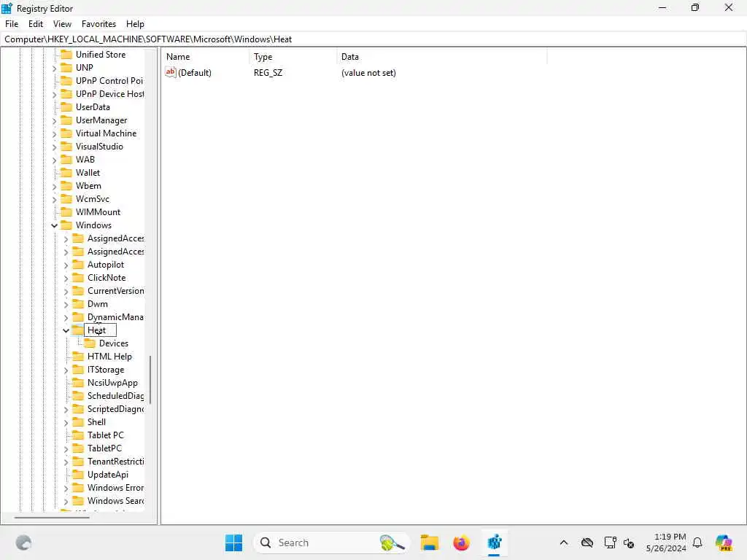Expand the CurrentVersion key
The height and width of the screenshot is (560, 747).
66,291
